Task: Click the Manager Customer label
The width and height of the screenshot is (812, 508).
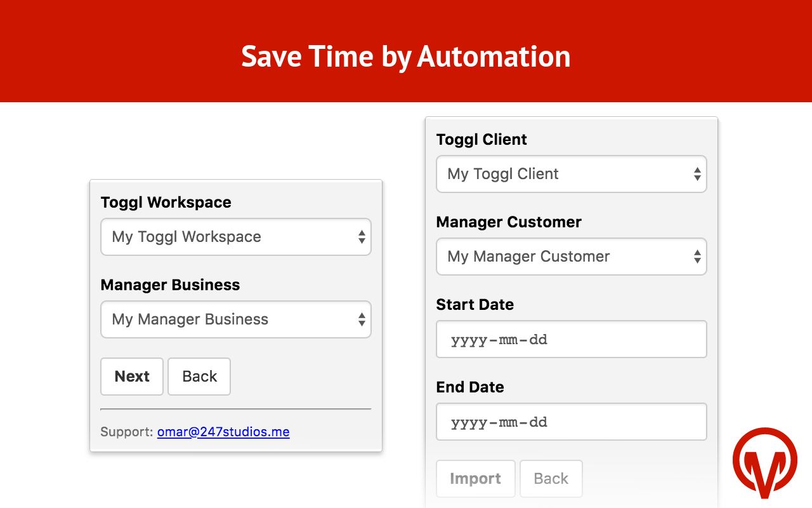Action: (509, 222)
